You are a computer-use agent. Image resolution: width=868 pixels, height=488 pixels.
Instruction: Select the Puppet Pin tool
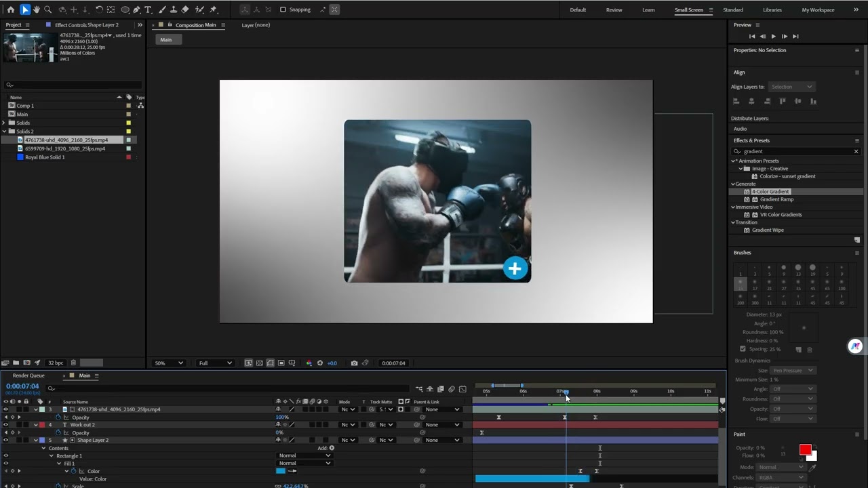[213, 9]
